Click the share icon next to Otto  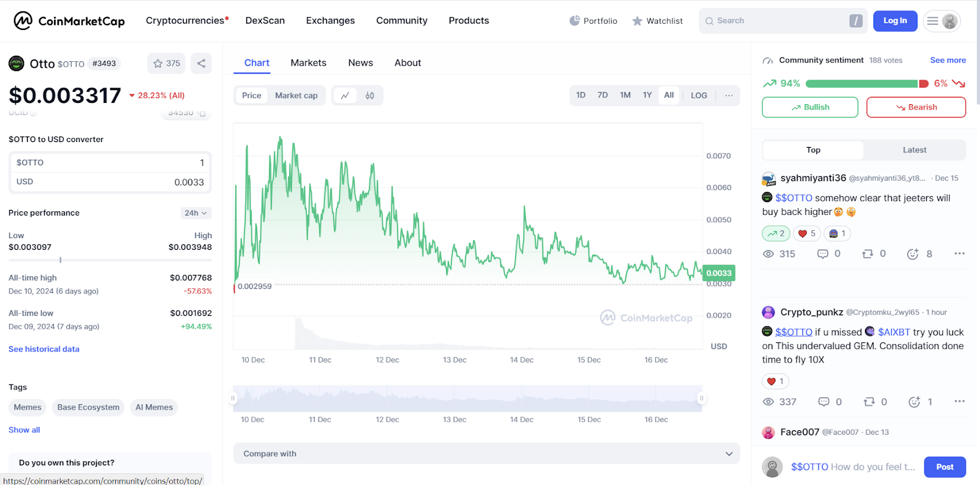point(201,64)
